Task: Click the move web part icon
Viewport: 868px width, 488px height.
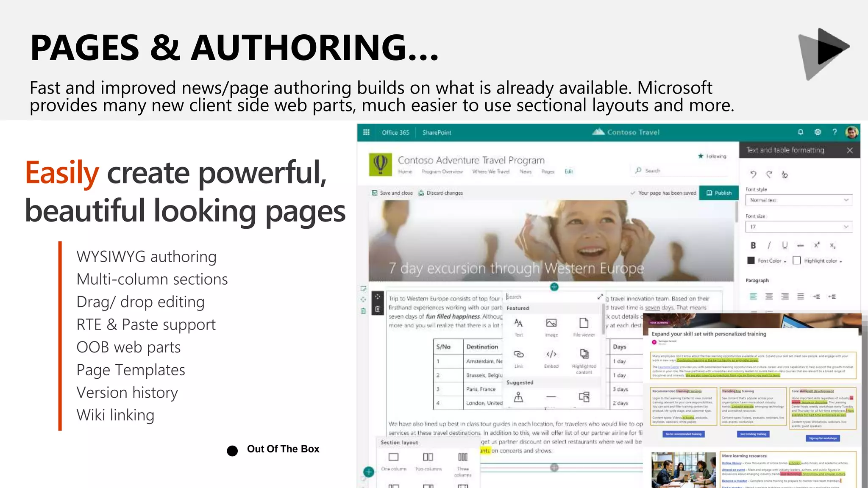Action: (378, 297)
